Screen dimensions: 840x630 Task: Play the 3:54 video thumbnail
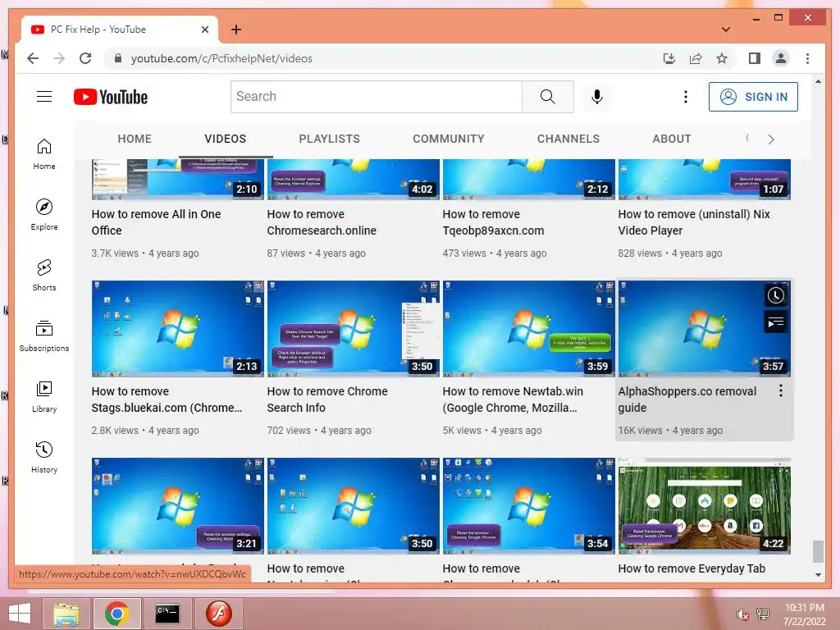[x=529, y=505]
